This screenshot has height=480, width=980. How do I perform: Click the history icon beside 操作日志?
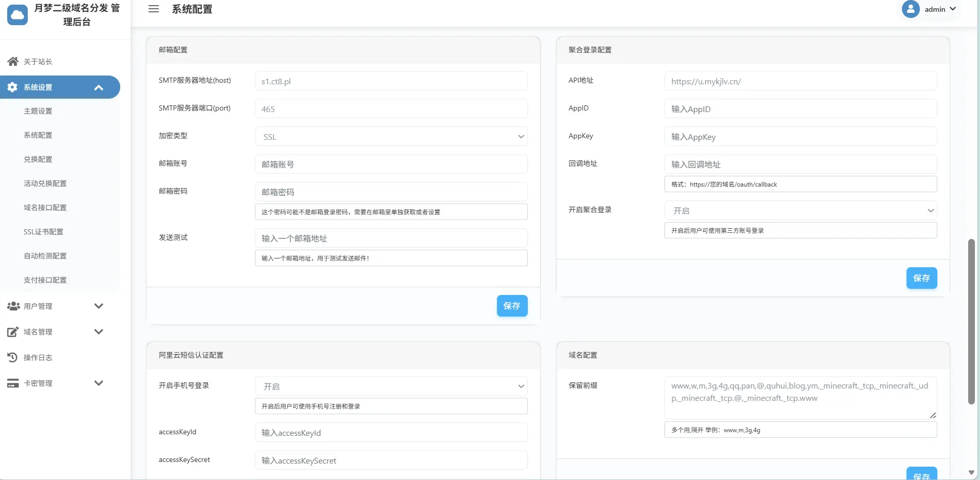tap(12, 358)
